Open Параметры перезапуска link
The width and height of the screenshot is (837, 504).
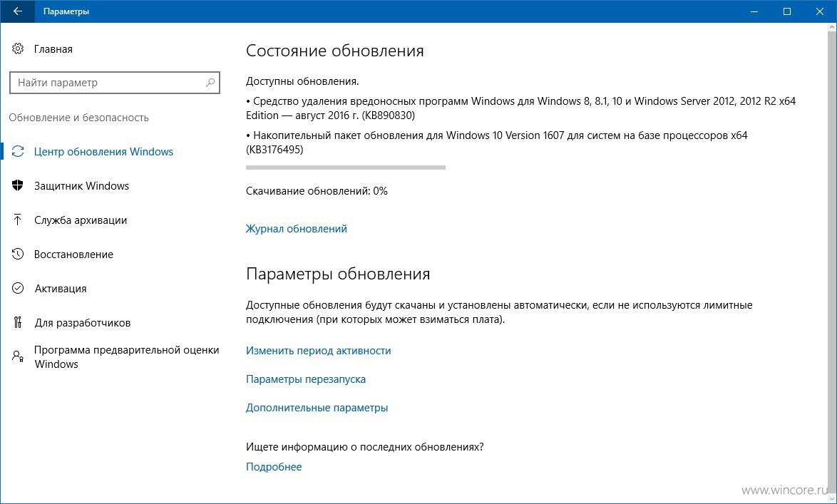(x=306, y=379)
